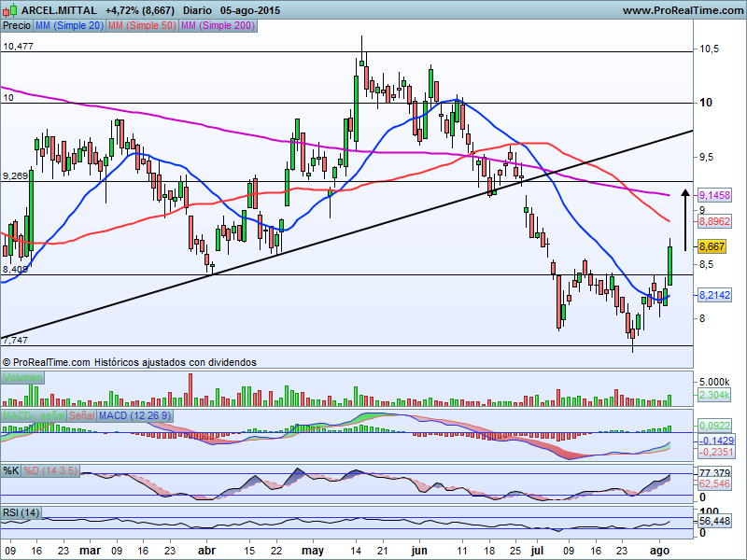Click the 77,379 %K value tag
Image resolution: width=747 pixels, height=560 pixels.
(x=714, y=473)
